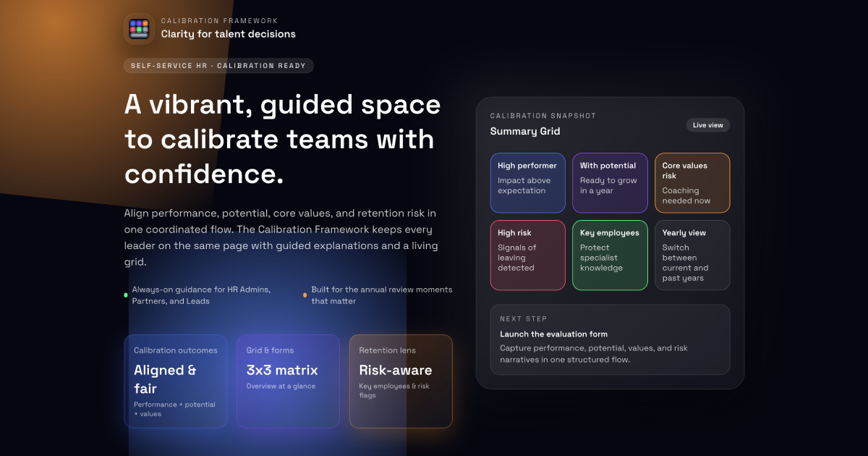Click the Clarity for talent decisions heading
The width and height of the screenshot is (868, 456).
click(x=228, y=33)
